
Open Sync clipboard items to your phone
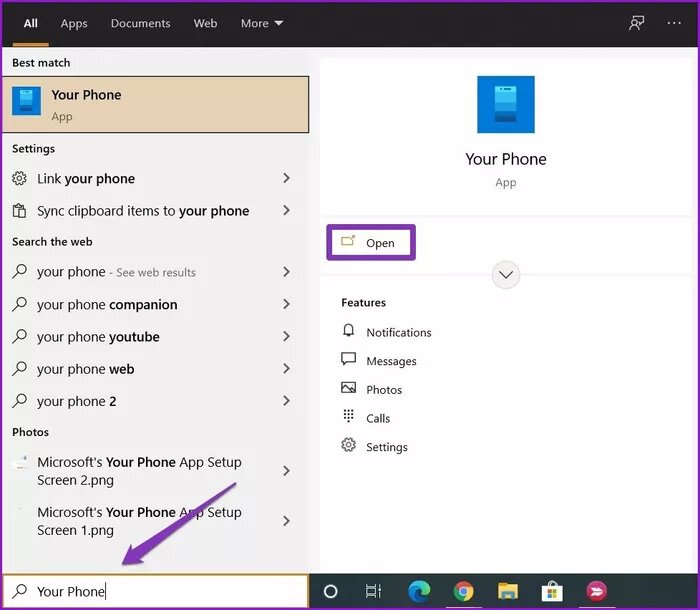click(155, 210)
